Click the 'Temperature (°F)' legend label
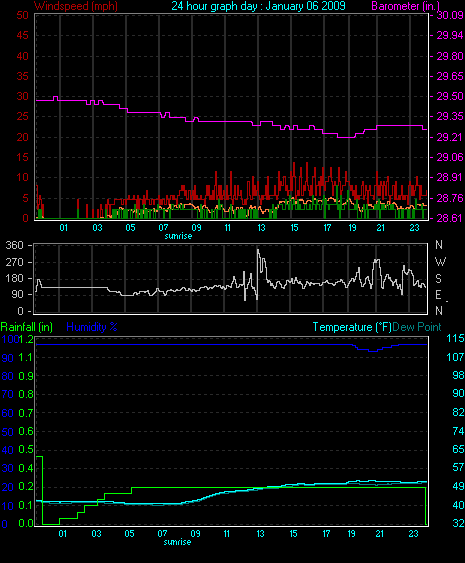Image resolution: width=465 pixels, height=563 pixels. 352,327
